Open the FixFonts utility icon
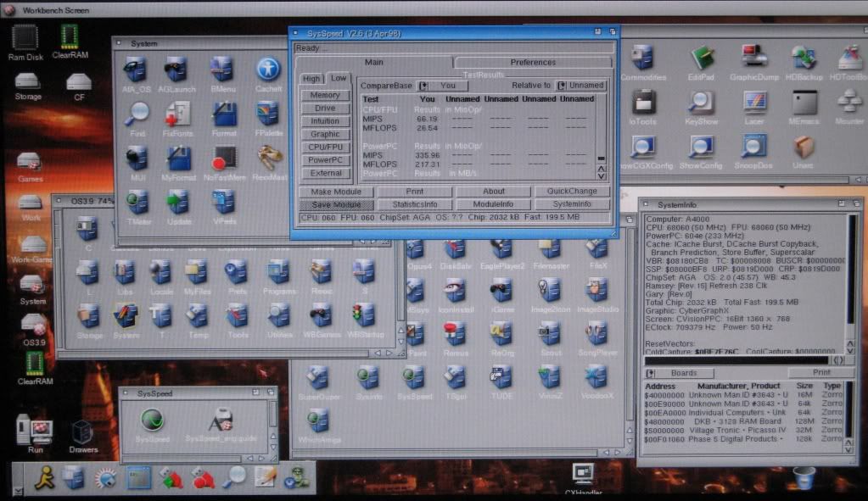This screenshot has height=501, width=868. click(179, 114)
